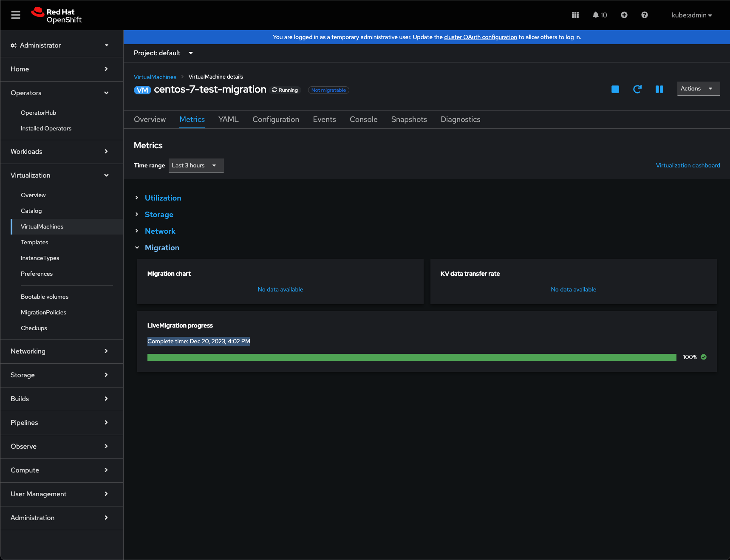The height and width of the screenshot is (560, 730).
Task: Stop the VM with the square icon
Action: 615,89
